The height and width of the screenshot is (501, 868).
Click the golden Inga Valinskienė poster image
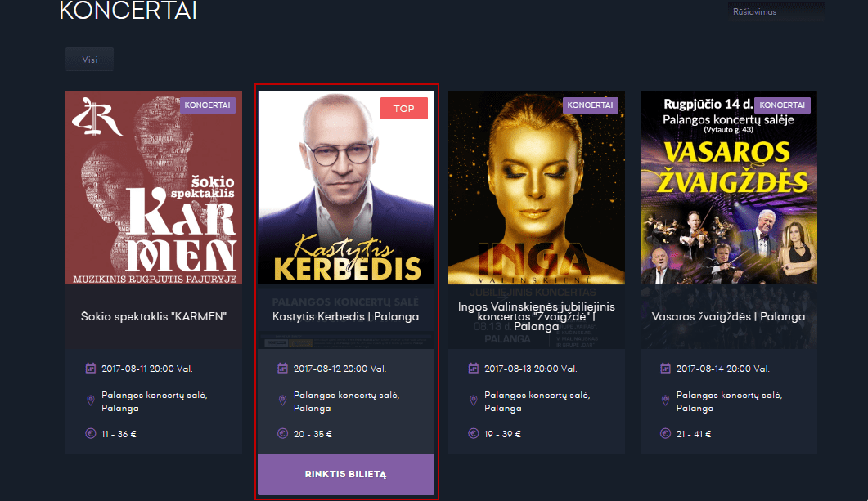(537, 187)
